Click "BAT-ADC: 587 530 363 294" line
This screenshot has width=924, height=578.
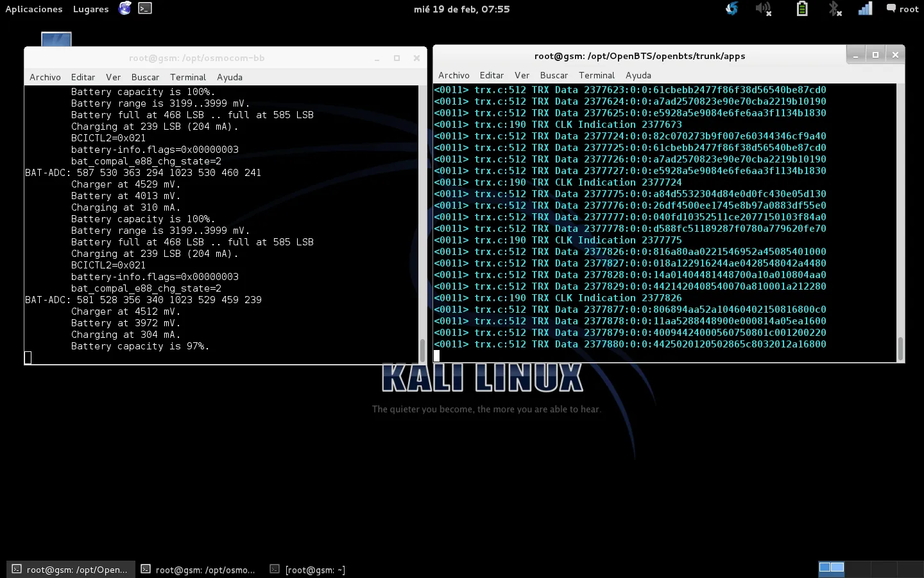click(x=143, y=173)
